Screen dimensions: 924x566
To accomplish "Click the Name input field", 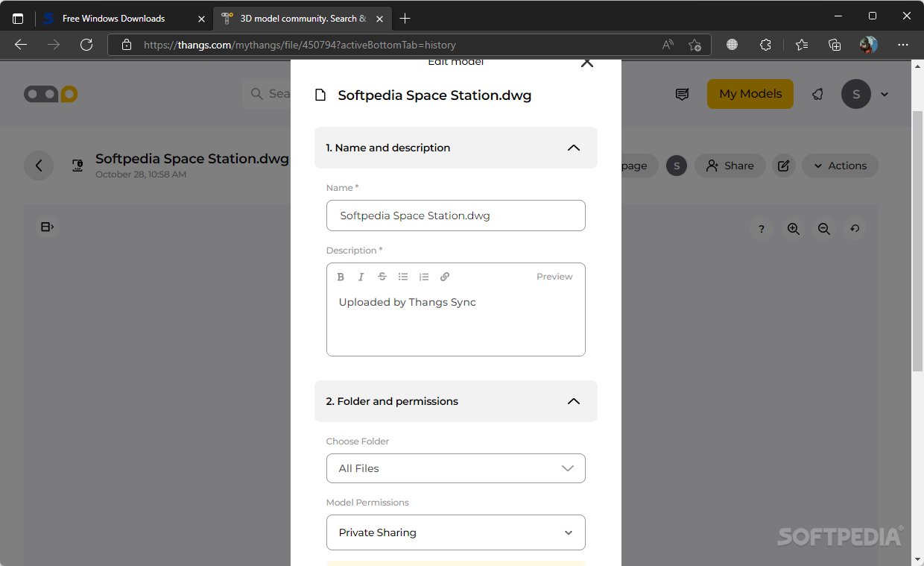I will (456, 216).
